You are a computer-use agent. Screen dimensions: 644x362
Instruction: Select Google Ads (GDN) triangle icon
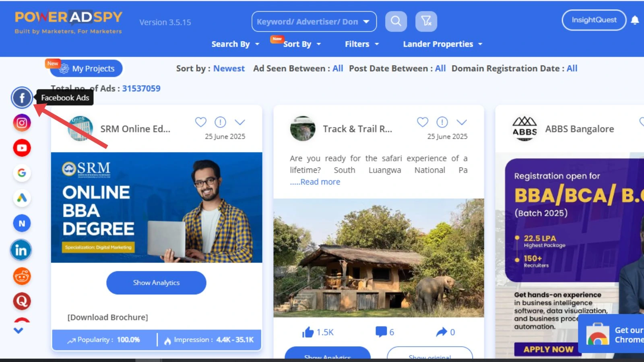tap(22, 198)
